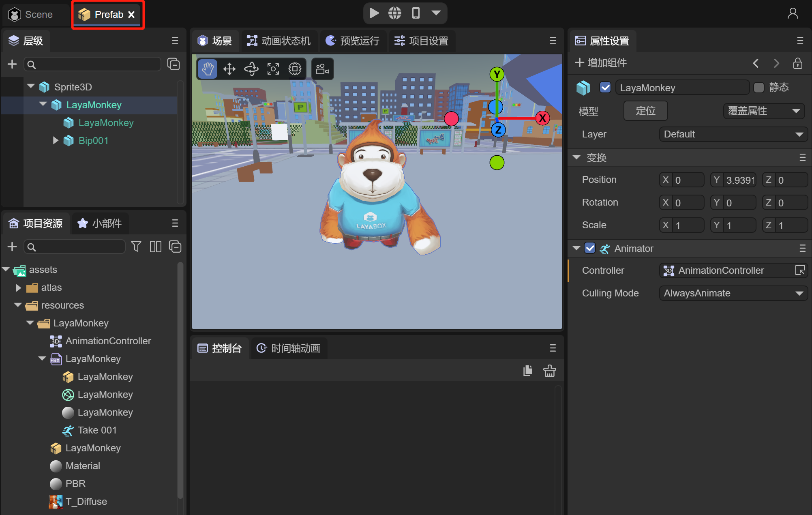The height and width of the screenshot is (515, 812).
Task: Disable the Animator component checkbox
Action: tap(590, 248)
